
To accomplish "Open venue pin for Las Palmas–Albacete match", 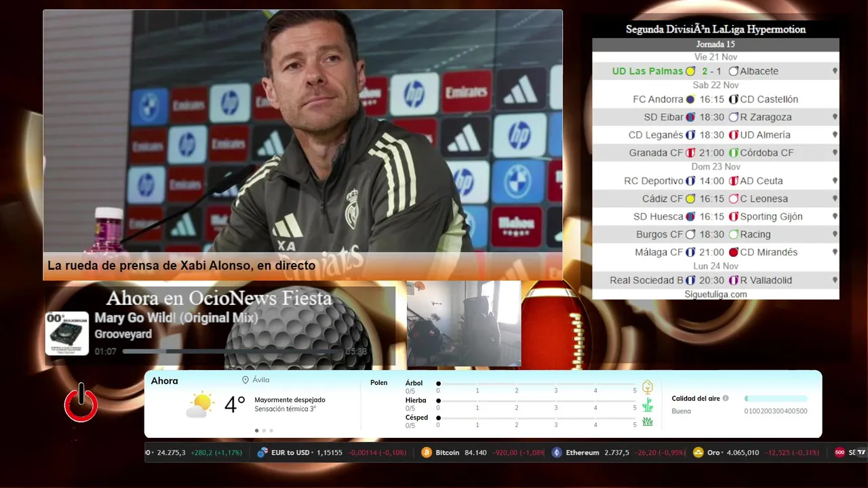I will tap(835, 71).
